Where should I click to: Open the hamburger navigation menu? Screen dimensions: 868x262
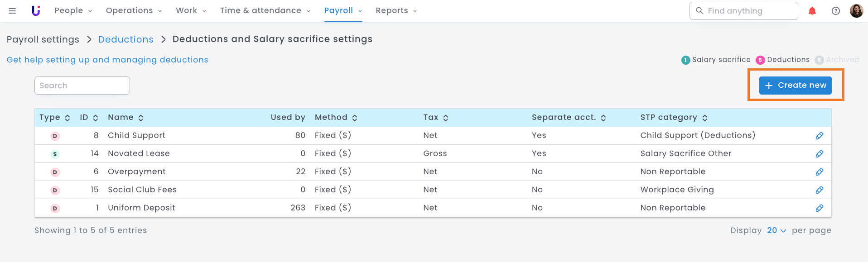point(12,11)
